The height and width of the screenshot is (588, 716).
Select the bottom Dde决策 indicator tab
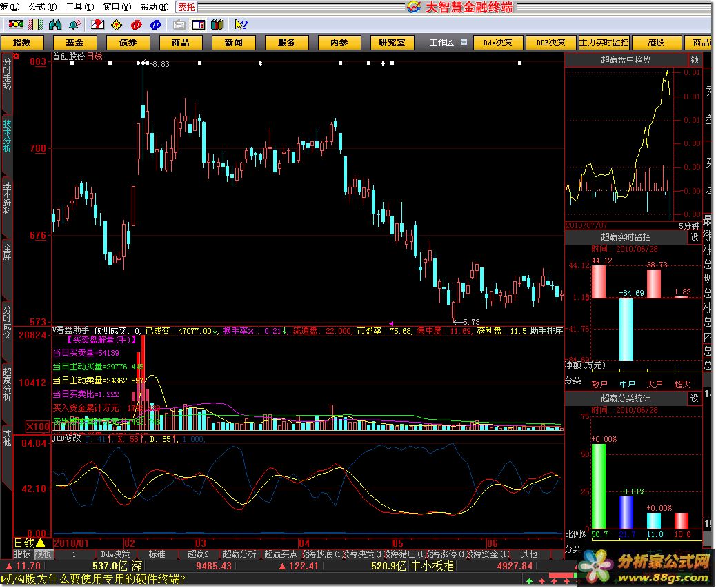pos(115,554)
